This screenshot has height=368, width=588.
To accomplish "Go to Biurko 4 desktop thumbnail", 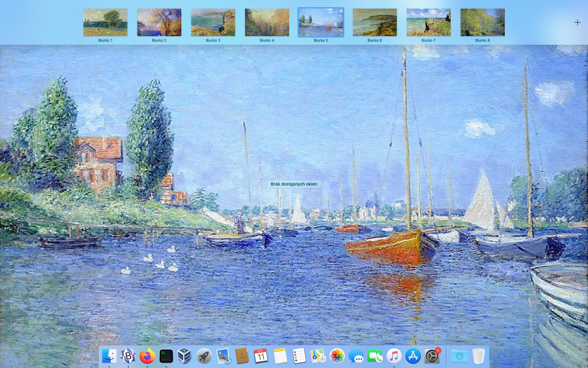I will 267,22.
